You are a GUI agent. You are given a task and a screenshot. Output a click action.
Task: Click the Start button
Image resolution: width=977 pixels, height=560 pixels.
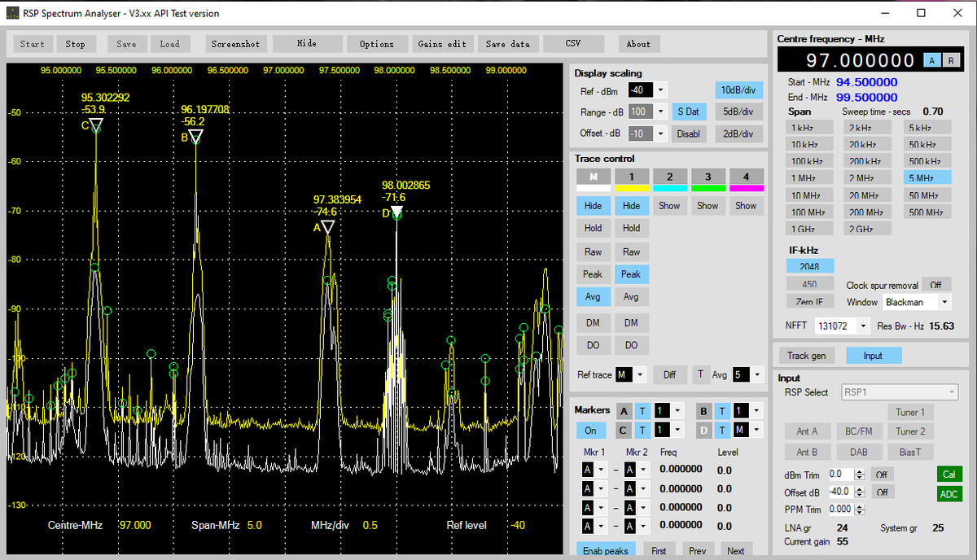coord(33,44)
